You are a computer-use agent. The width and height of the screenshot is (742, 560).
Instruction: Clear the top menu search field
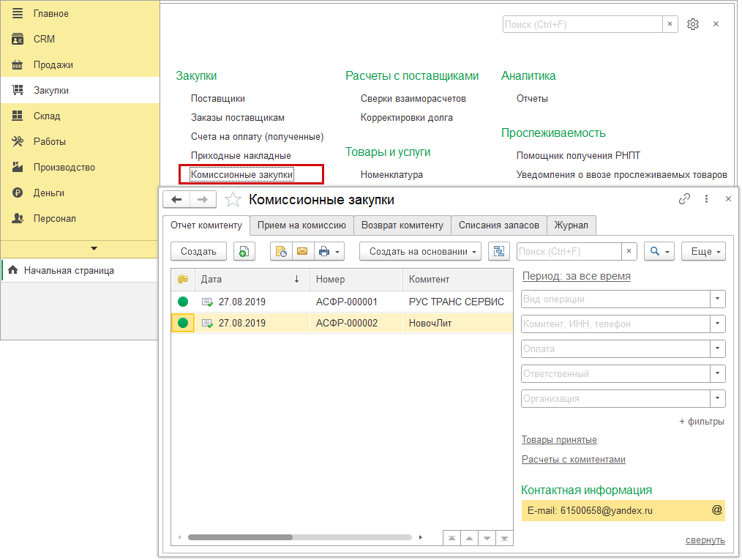pos(670,24)
